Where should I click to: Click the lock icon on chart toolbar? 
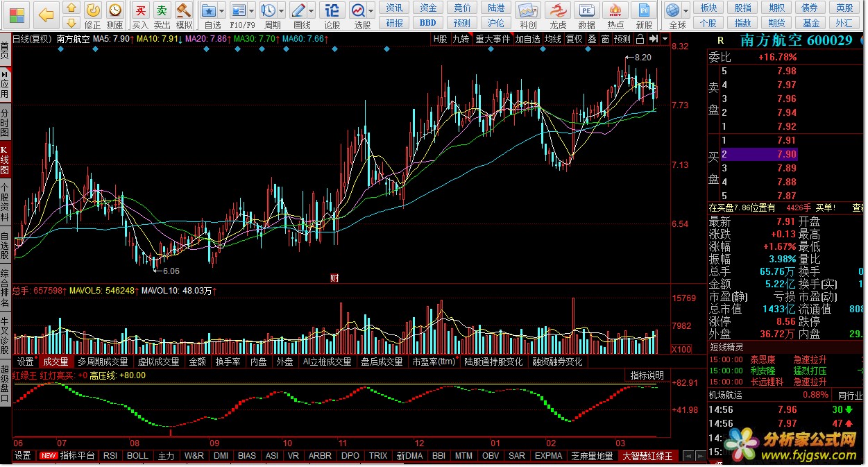[640, 40]
